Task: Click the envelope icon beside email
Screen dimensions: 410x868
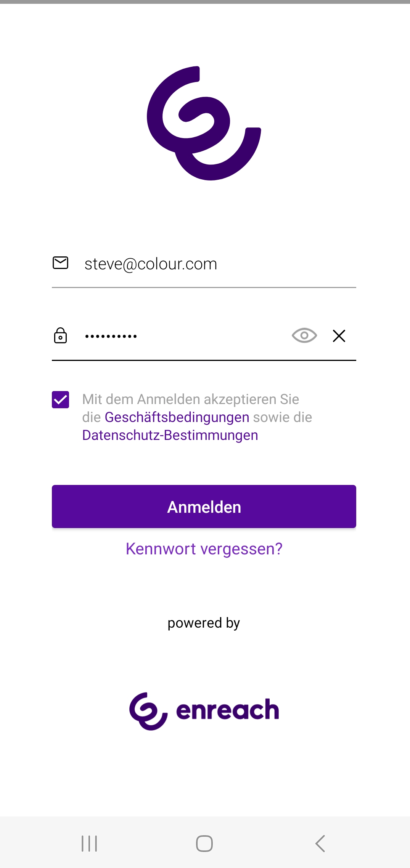Action: pyautogui.click(x=60, y=263)
